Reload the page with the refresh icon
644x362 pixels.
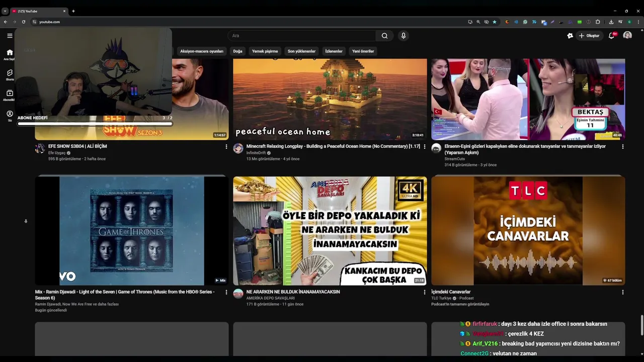[x=23, y=22]
